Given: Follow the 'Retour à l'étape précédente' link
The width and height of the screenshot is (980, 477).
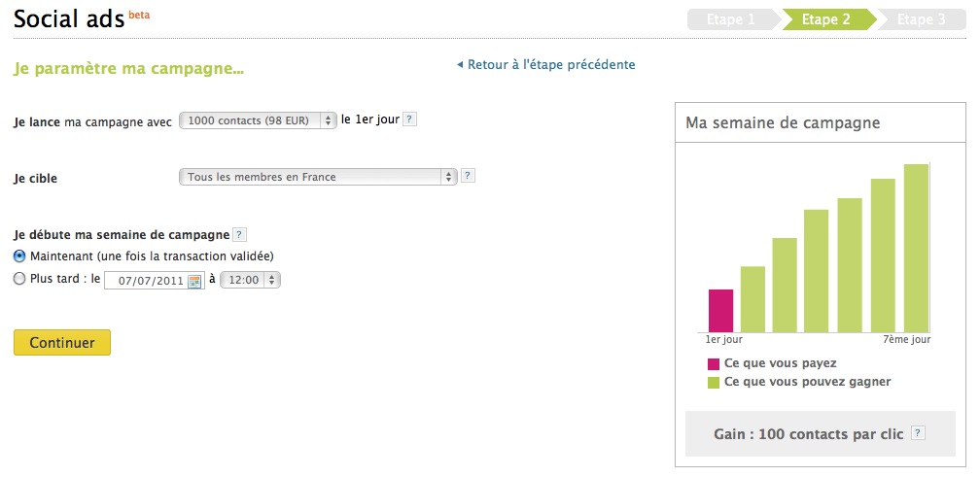Looking at the screenshot, I should [x=551, y=64].
